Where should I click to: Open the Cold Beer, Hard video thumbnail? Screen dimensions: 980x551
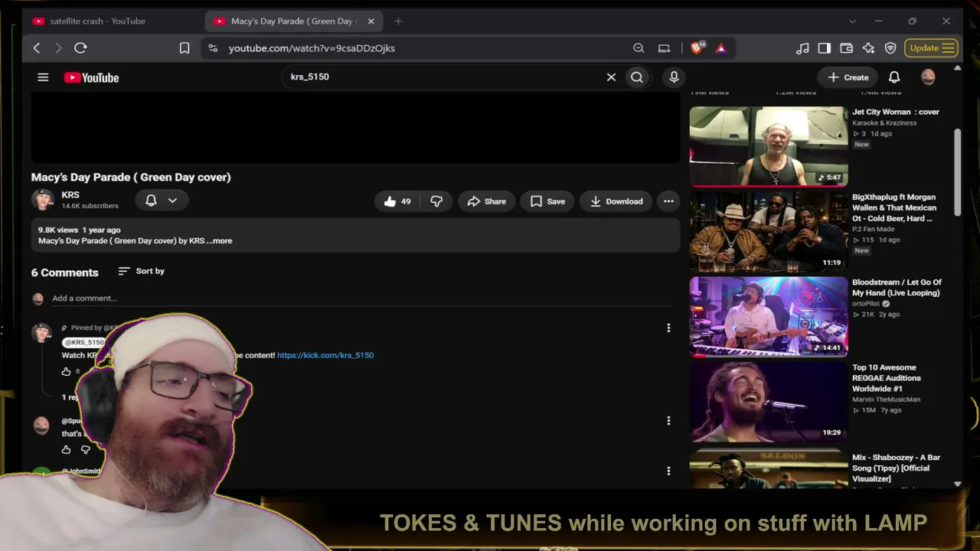point(769,231)
